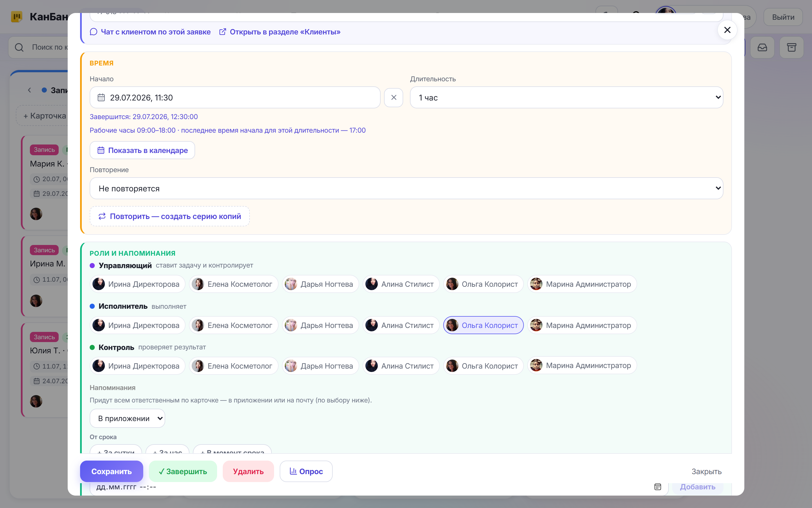
Task: Click assignee avatar on Ирина М. card
Action: click(x=36, y=301)
